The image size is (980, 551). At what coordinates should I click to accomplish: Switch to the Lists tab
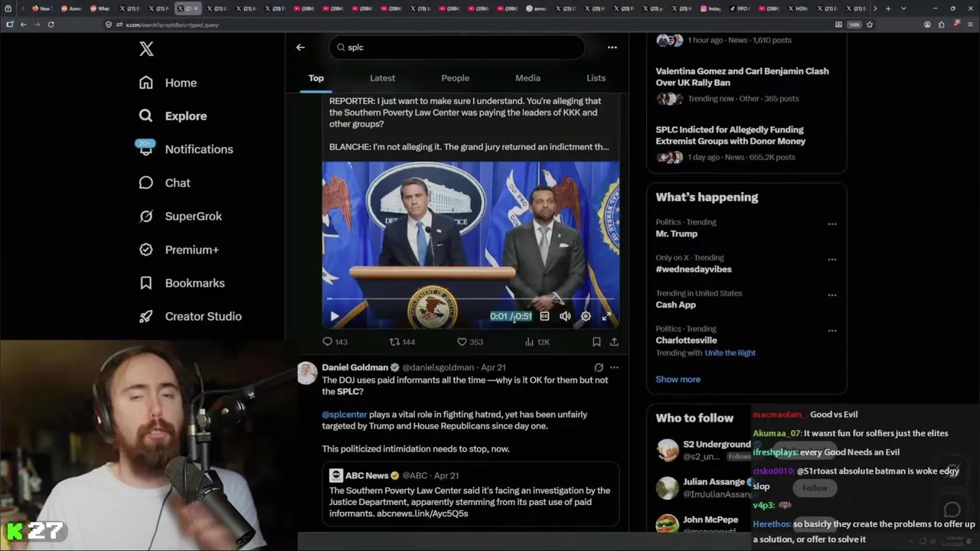pos(596,78)
